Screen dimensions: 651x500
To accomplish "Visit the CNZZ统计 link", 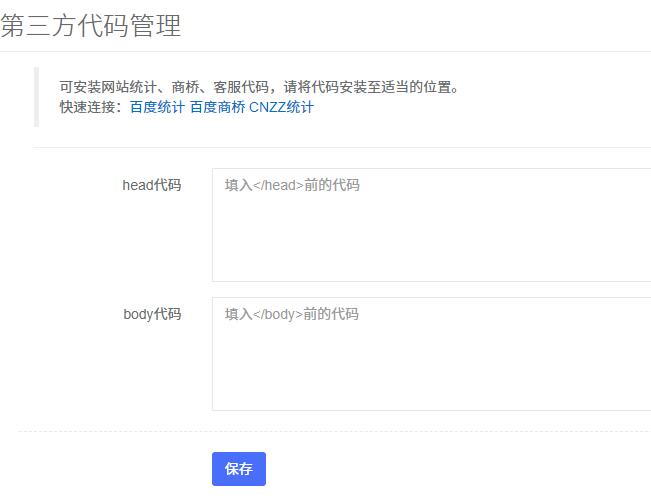I will 281,107.
